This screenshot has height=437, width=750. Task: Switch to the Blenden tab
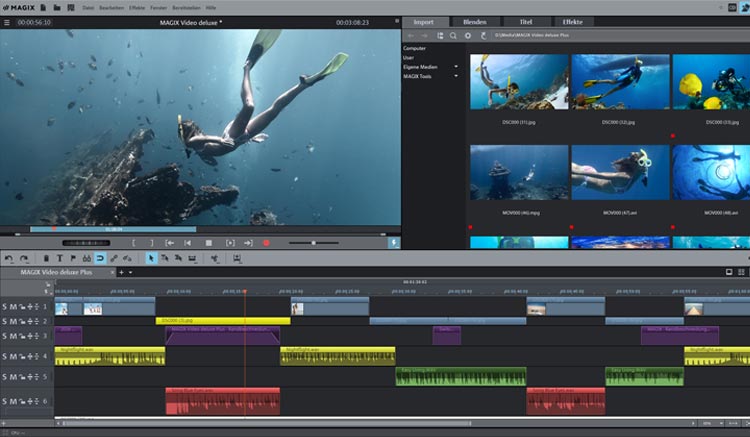(475, 22)
